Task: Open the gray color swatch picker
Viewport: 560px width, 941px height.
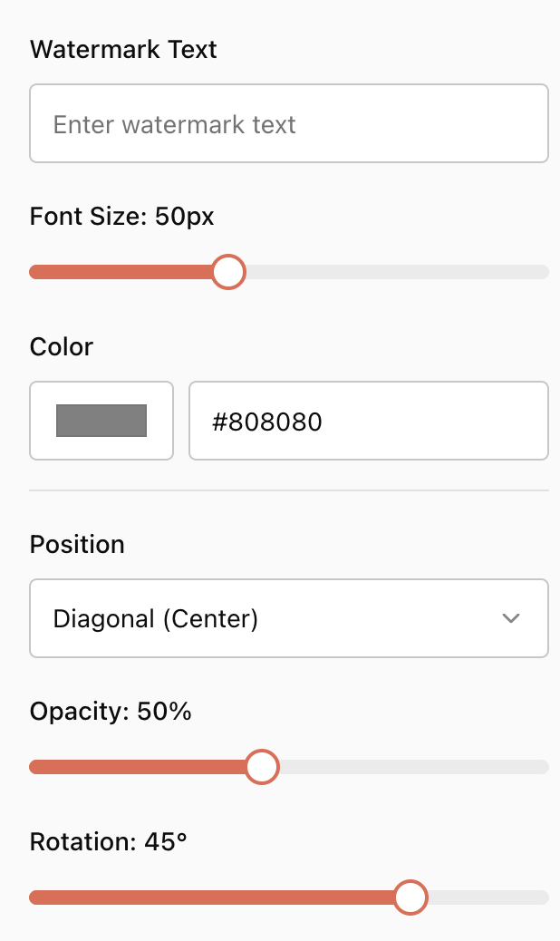Action: coord(101,421)
